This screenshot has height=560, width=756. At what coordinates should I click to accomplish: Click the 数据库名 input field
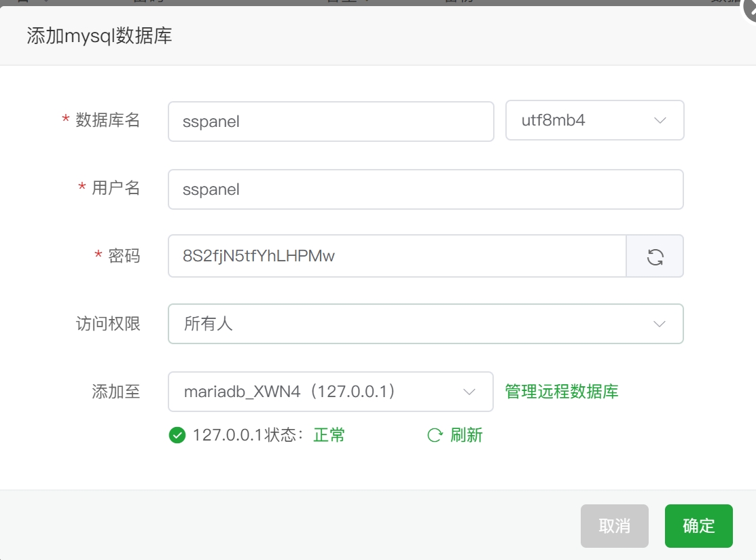pos(331,122)
